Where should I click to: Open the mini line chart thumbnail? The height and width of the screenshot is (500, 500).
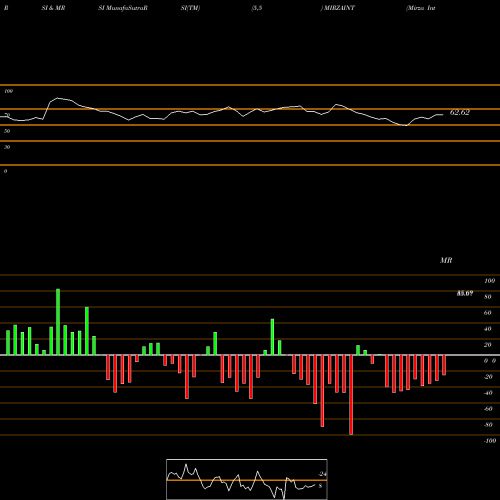(x=247, y=479)
